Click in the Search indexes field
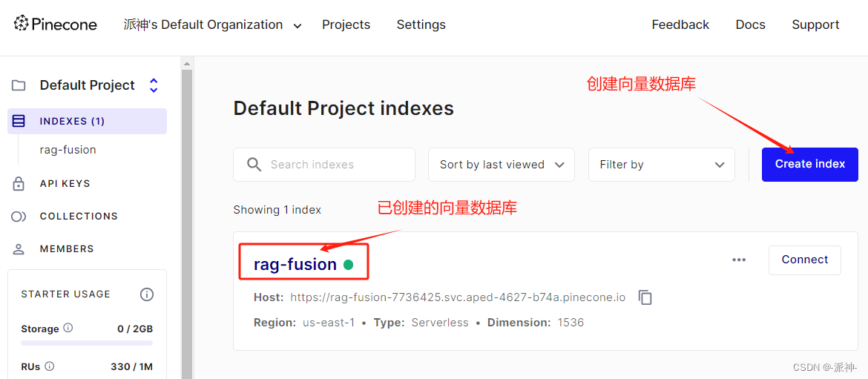 (x=324, y=165)
